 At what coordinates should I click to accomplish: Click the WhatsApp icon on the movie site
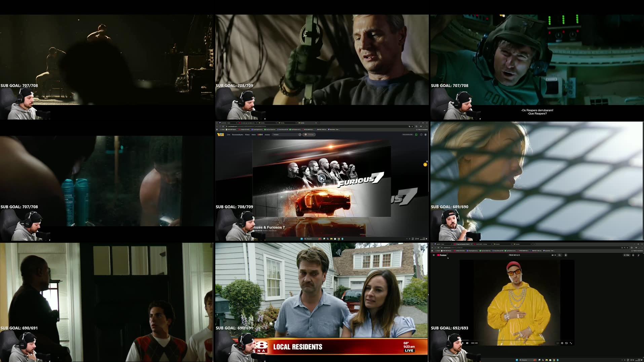(416, 135)
